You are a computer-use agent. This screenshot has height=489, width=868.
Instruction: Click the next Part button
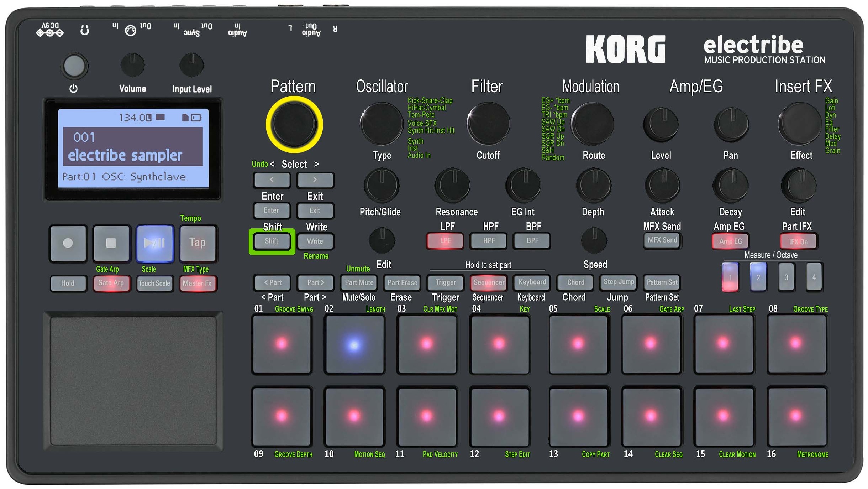pyautogui.click(x=315, y=283)
